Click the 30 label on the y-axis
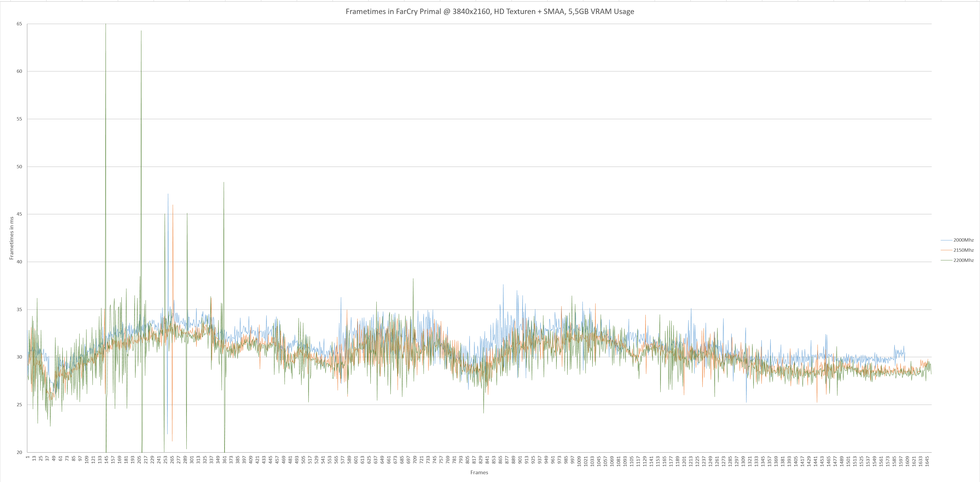Viewport: 980px width, 482px height. point(19,357)
